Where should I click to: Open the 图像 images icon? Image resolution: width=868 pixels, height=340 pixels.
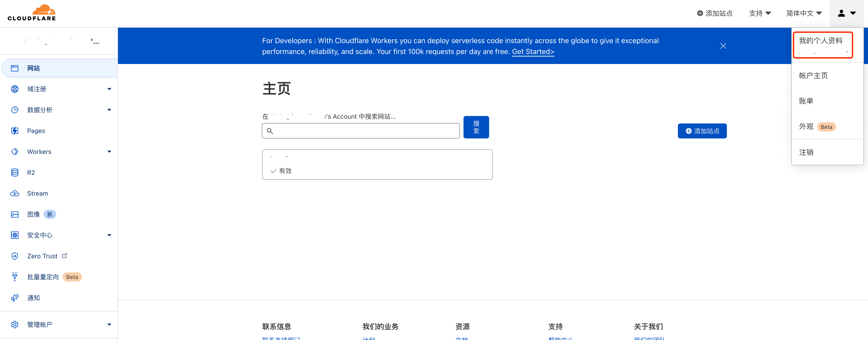[x=15, y=214]
